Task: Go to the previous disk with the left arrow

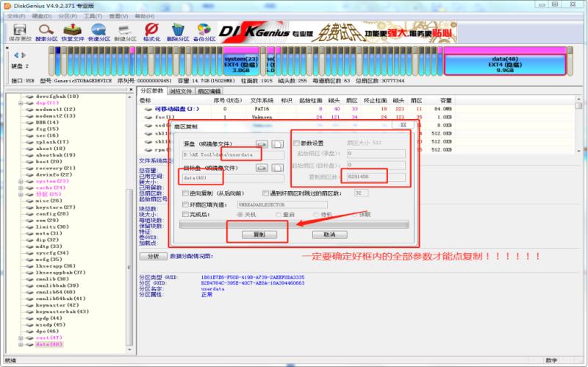Action: point(16,55)
